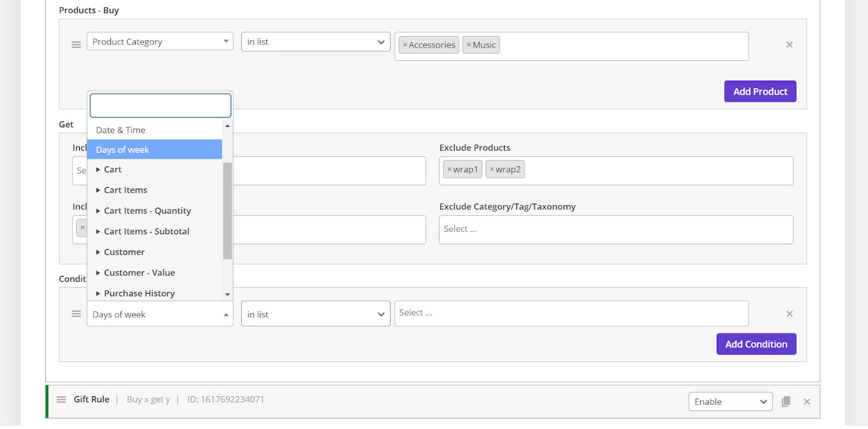This screenshot has height=429, width=868.
Task: Remove the Accessories tag
Action: click(x=405, y=45)
